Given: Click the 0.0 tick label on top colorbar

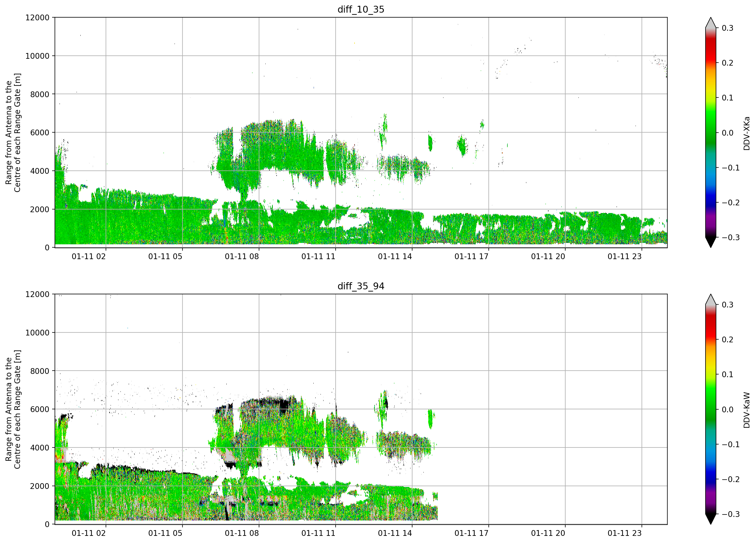Looking at the screenshot, I should coord(728,133).
